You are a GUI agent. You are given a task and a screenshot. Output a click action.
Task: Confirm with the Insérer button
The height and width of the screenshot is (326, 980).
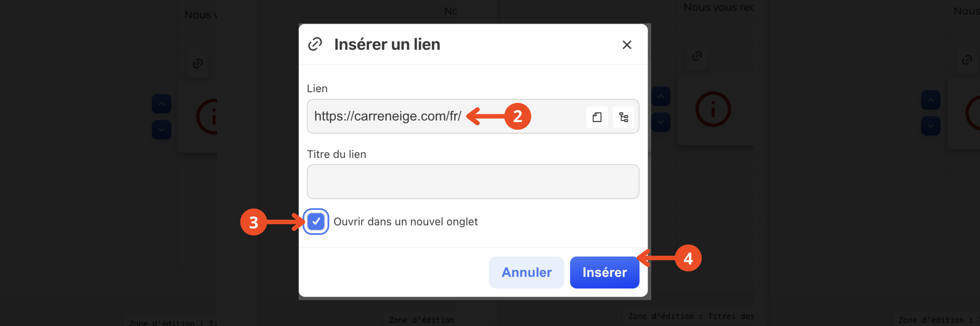tap(604, 272)
